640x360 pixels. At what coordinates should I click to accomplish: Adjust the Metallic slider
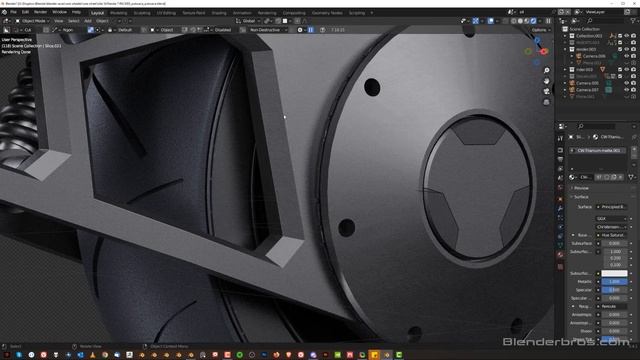[x=614, y=282]
